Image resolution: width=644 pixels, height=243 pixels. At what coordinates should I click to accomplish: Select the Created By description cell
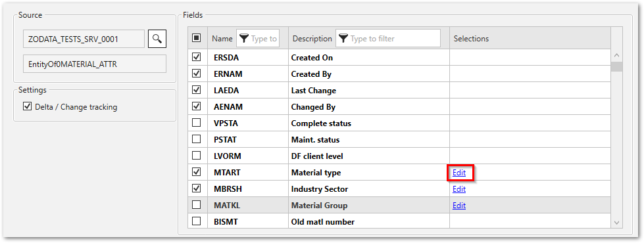coord(369,74)
